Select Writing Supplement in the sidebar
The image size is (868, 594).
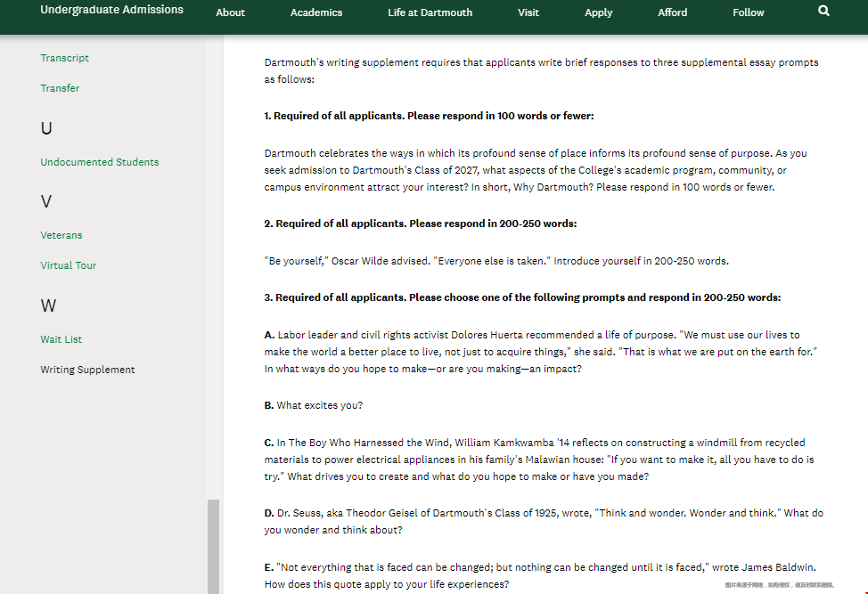click(x=87, y=370)
